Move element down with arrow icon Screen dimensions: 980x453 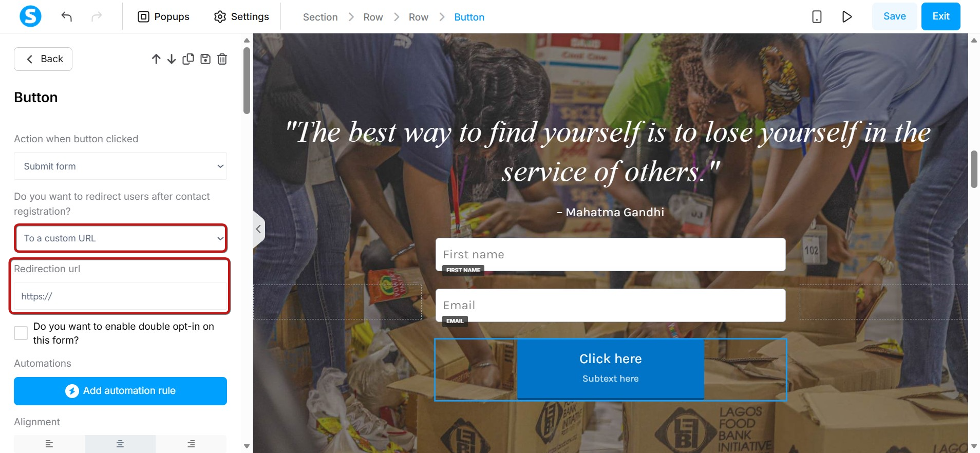[172, 59]
